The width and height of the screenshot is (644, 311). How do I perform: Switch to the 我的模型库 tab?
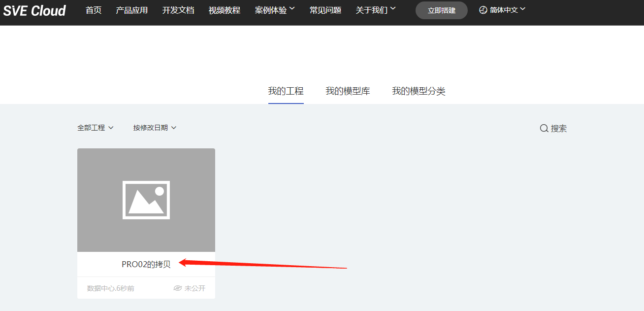(x=348, y=91)
